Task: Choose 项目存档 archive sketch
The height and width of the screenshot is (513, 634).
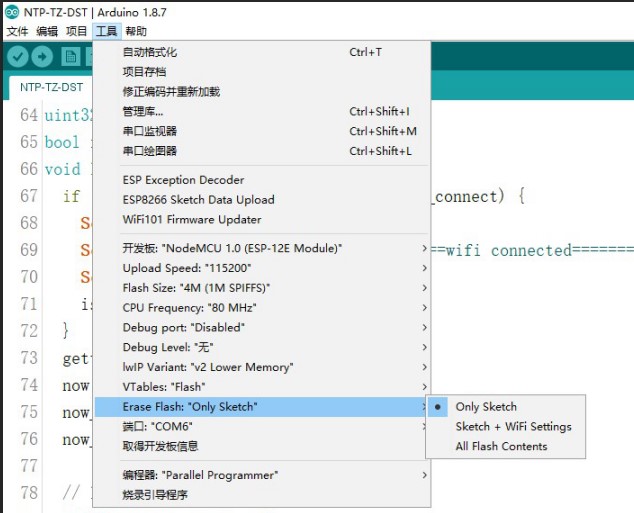Action: (x=262, y=72)
